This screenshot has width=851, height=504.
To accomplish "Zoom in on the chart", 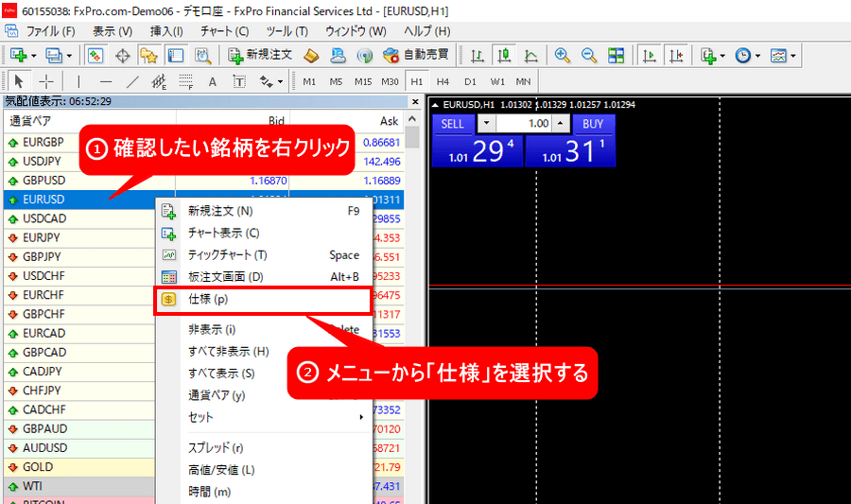I will 563,56.
